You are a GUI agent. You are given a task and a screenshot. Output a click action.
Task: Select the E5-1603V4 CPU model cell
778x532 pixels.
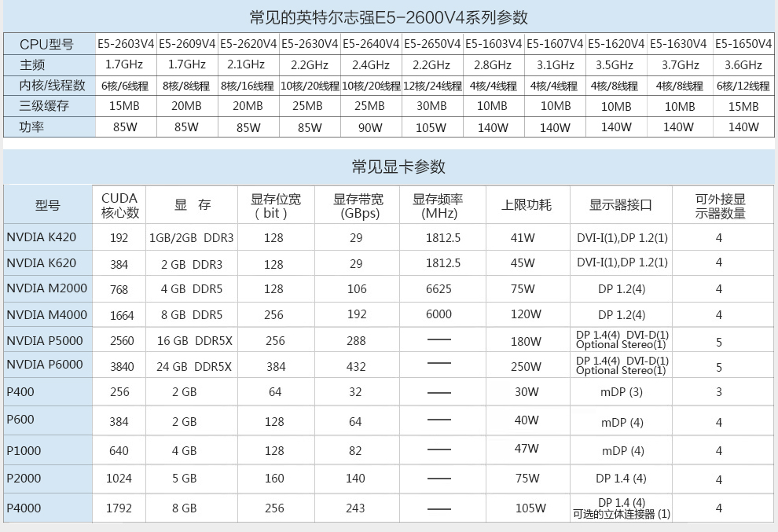pyautogui.click(x=494, y=44)
